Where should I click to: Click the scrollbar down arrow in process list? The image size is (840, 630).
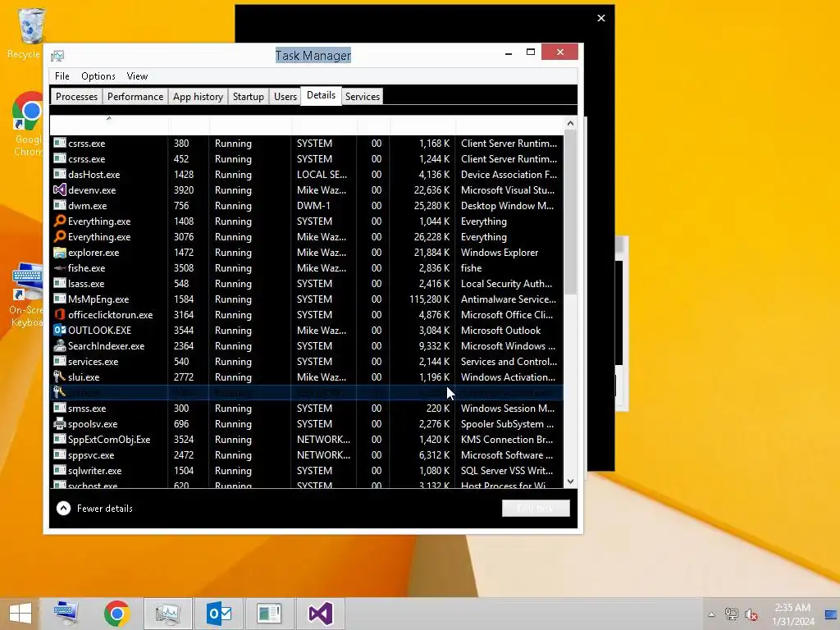[x=570, y=481]
